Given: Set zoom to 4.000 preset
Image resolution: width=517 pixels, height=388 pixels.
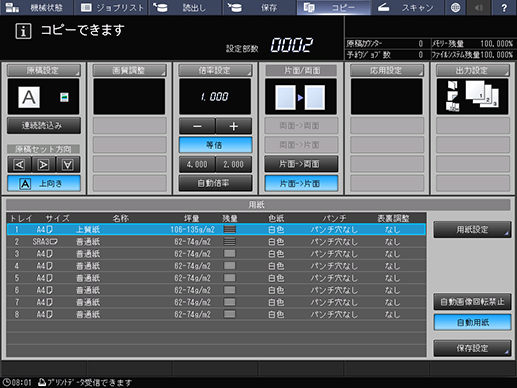Looking at the screenshot, I should (x=197, y=164).
